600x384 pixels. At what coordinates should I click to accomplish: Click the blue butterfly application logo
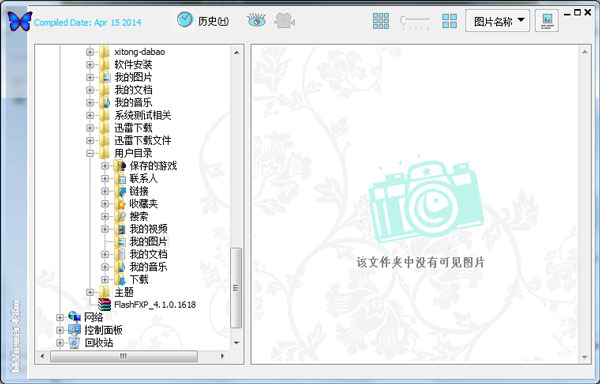[20, 21]
